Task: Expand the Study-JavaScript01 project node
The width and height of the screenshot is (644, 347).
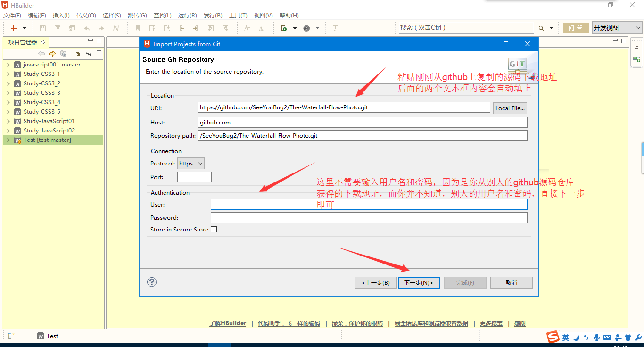Action: pos(8,121)
